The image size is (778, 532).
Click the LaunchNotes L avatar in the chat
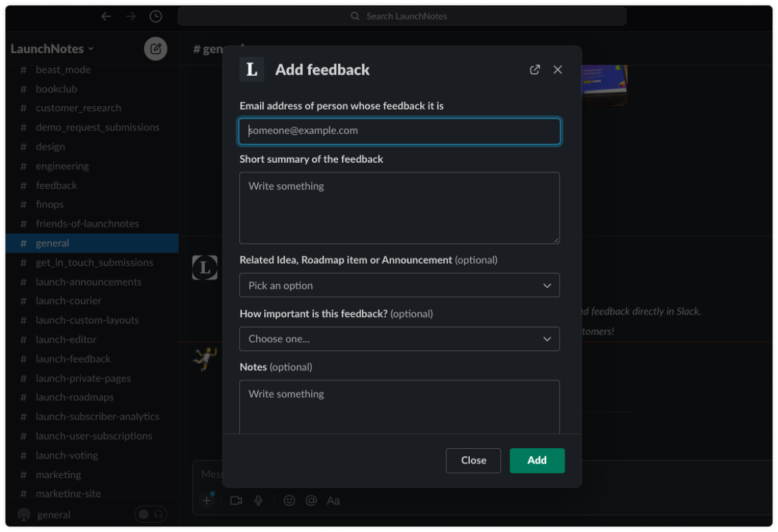205,268
